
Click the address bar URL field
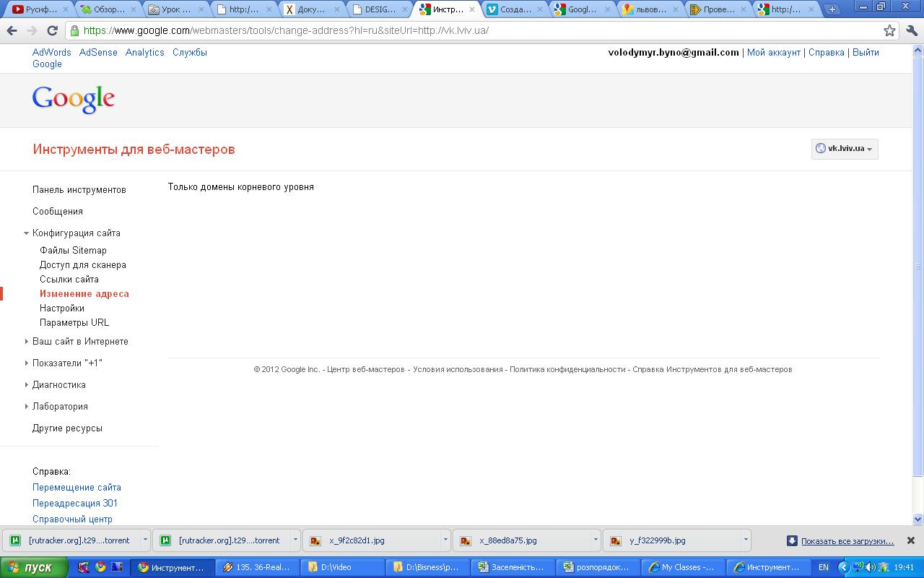pos(476,31)
